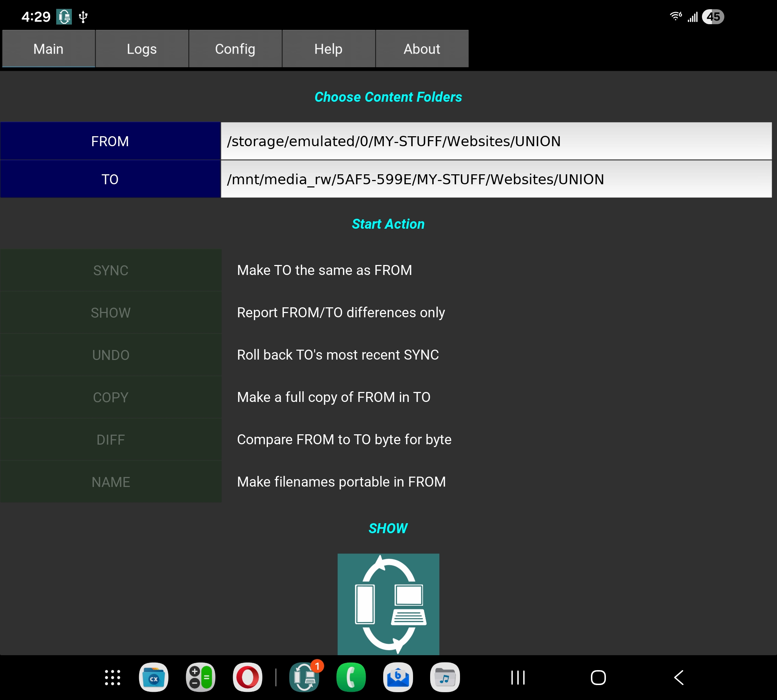Run the DIFF byte comparison action
The image size is (777, 700).
(111, 440)
